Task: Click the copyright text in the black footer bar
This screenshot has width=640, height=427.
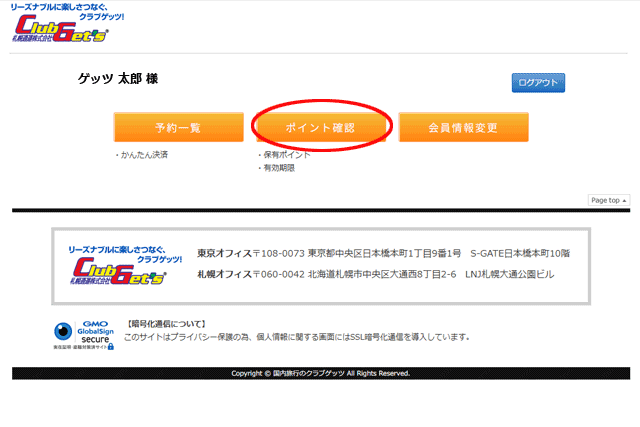Action: (320, 373)
